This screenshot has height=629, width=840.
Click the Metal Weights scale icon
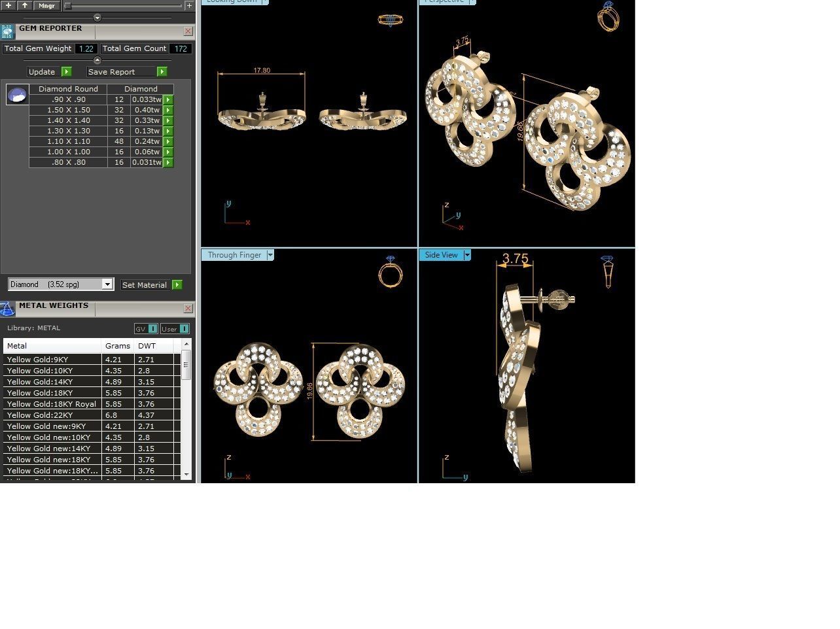7,309
